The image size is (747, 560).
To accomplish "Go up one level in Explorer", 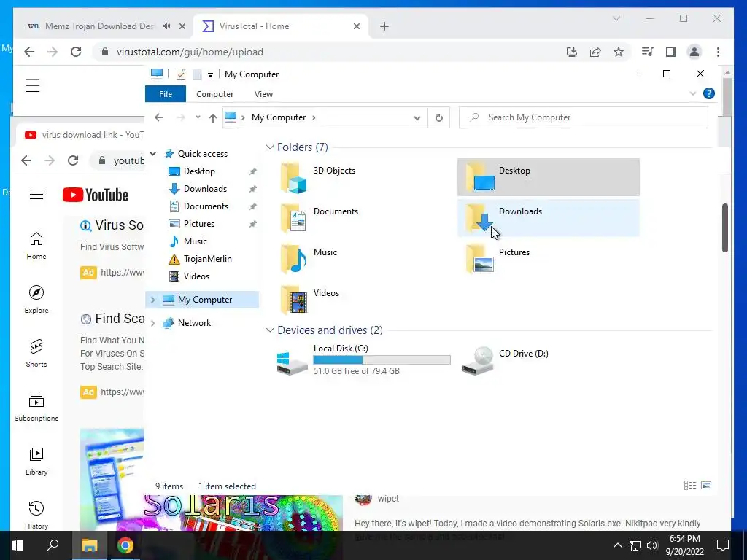I will pos(212,117).
